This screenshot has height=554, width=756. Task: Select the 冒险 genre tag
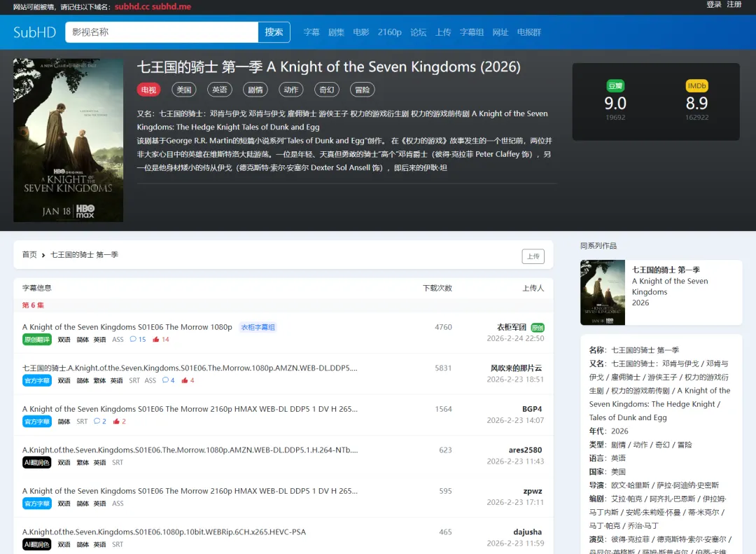[363, 90]
